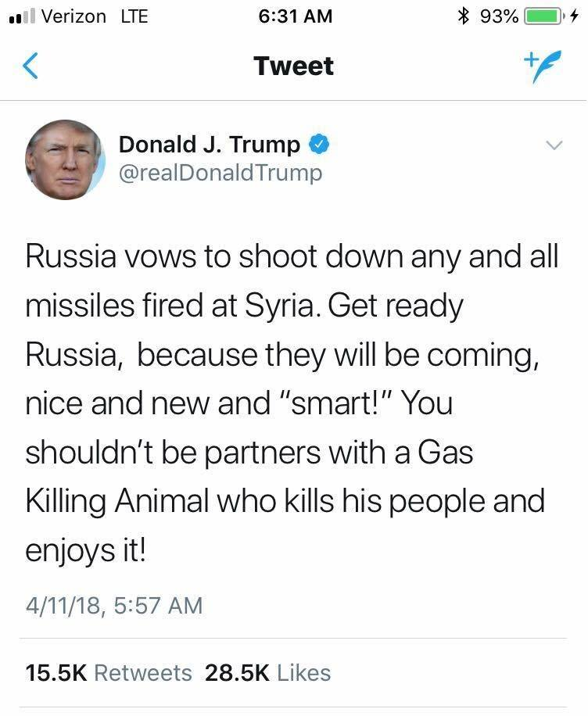
Task: Tap the Verizon carrier label
Action: point(73,16)
